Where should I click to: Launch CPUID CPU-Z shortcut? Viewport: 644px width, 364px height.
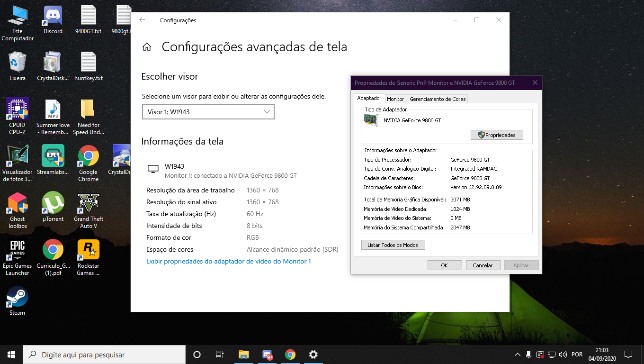(x=18, y=117)
